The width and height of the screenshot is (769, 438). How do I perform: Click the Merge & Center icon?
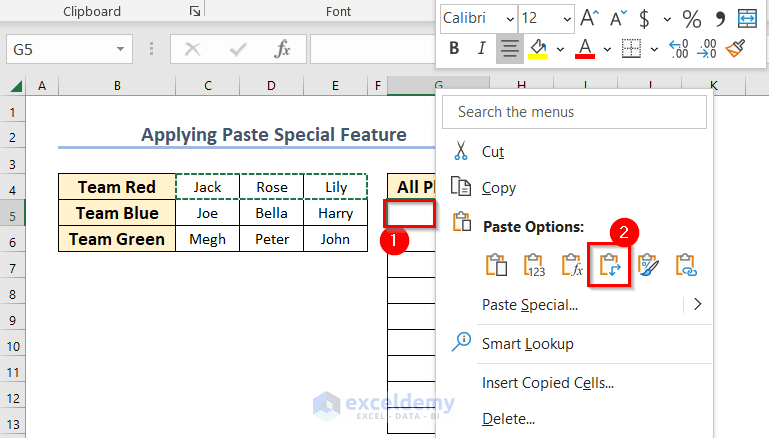pyautogui.click(x=746, y=18)
